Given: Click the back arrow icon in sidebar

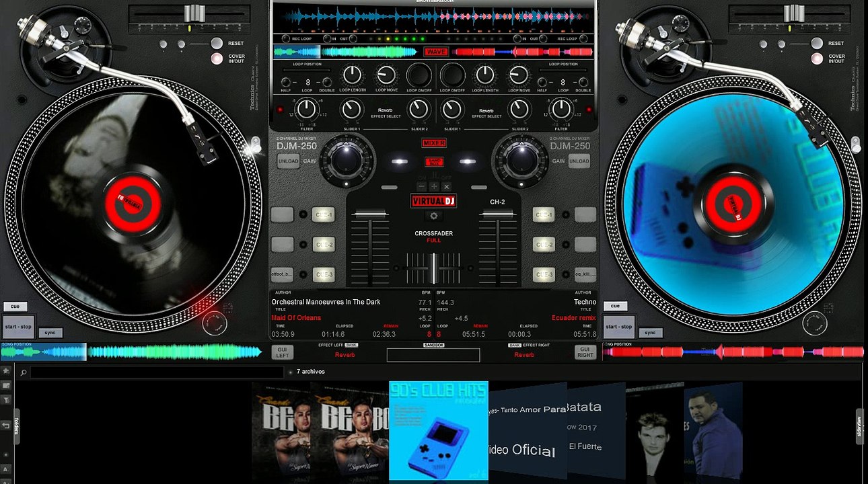Looking at the screenshot, I should pyautogui.click(x=6, y=426).
